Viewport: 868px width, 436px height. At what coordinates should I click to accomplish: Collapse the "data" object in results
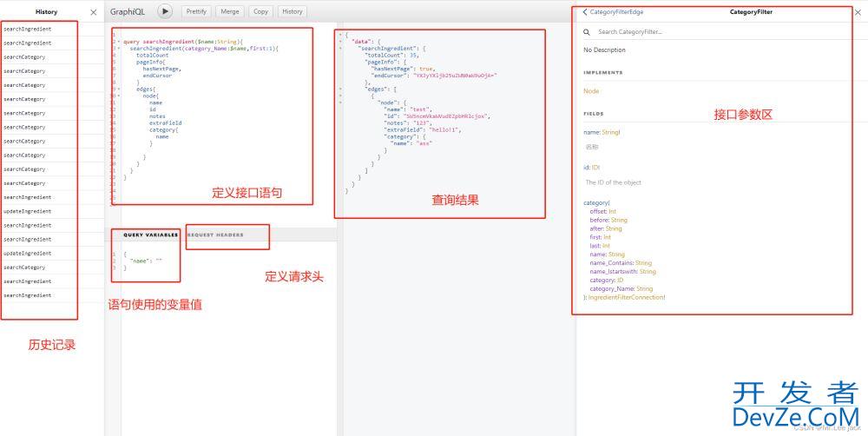pos(340,42)
